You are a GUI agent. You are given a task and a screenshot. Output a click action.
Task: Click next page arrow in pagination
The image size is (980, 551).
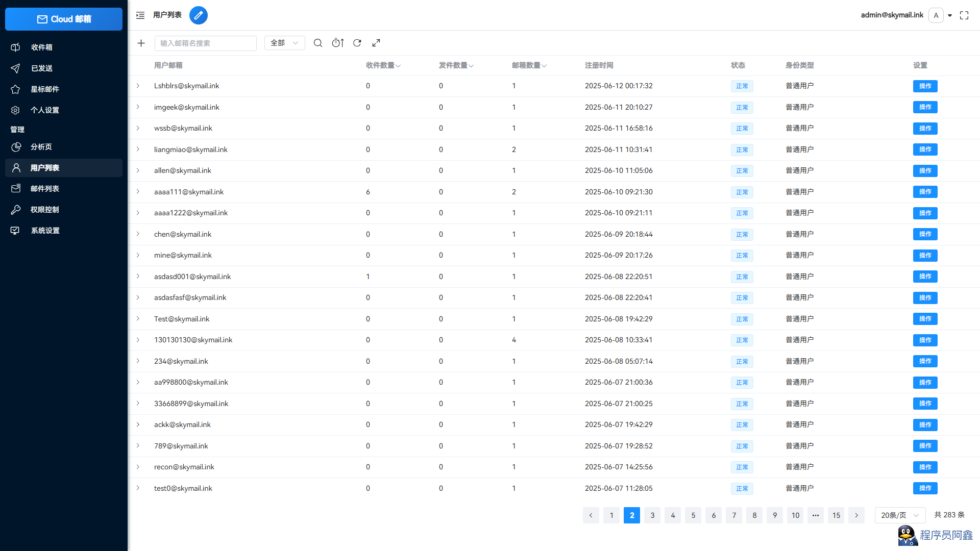point(856,515)
